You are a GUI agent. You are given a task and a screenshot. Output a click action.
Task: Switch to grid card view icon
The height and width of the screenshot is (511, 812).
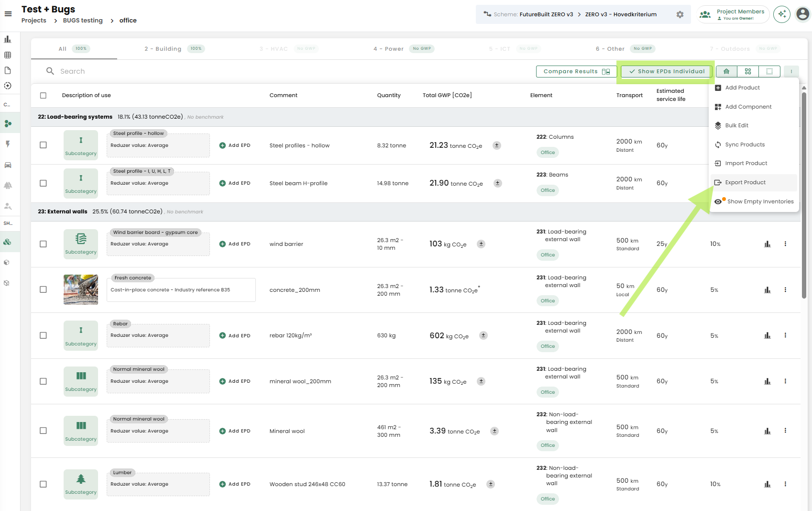[x=748, y=71]
